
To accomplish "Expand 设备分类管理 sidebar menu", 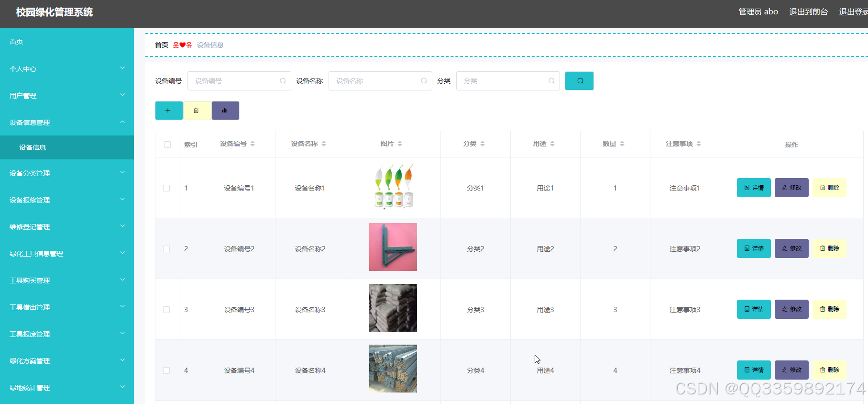I will coord(67,173).
